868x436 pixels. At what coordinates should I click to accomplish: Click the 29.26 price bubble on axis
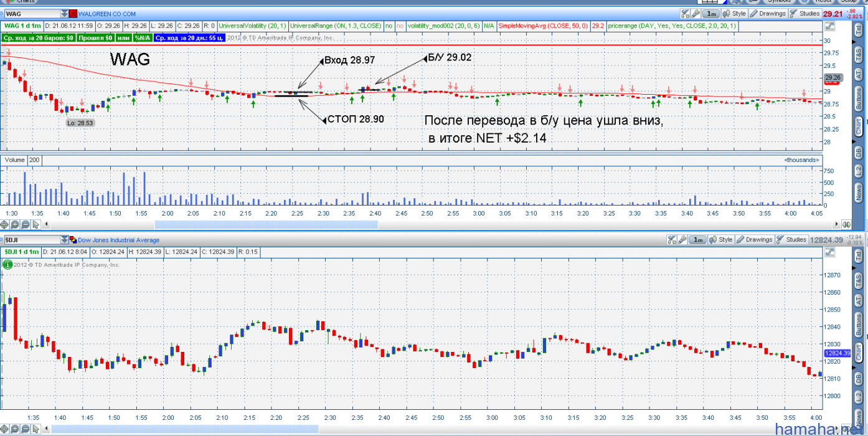tap(833, 78)
